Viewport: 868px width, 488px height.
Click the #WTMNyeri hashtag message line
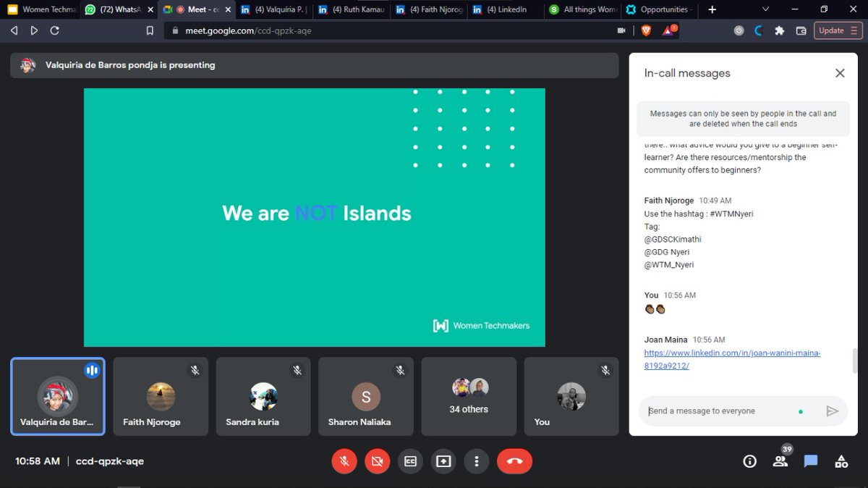click(x=699, y=214)
